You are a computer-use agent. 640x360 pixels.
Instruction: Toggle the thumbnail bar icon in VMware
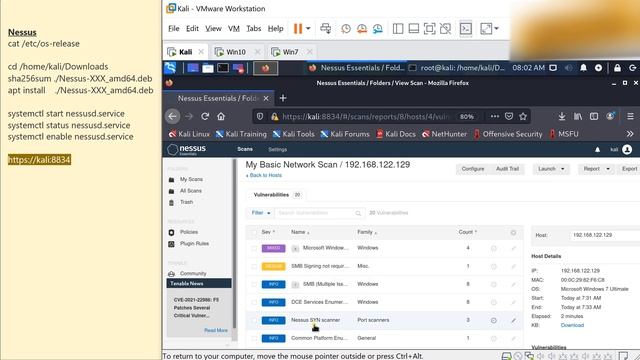[413, 29]
